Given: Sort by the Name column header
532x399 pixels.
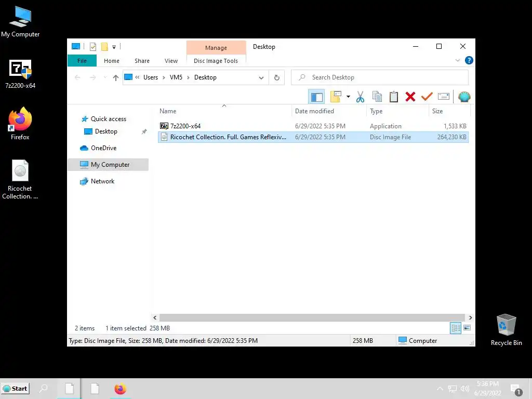Looking at the screenshot, I should tap(224, 111).
